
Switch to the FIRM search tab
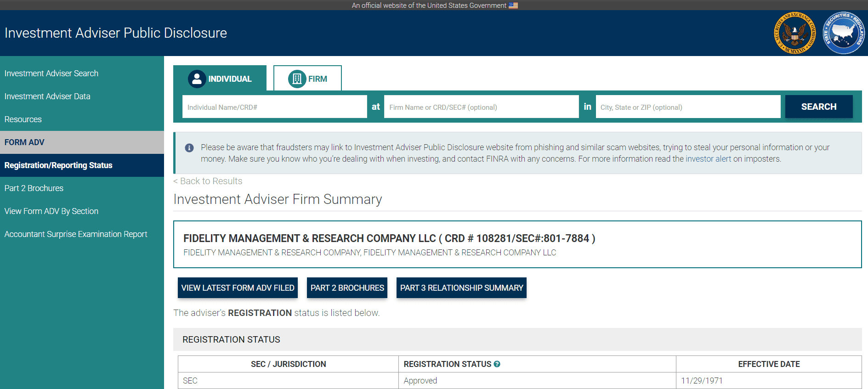tap(307, 78)
